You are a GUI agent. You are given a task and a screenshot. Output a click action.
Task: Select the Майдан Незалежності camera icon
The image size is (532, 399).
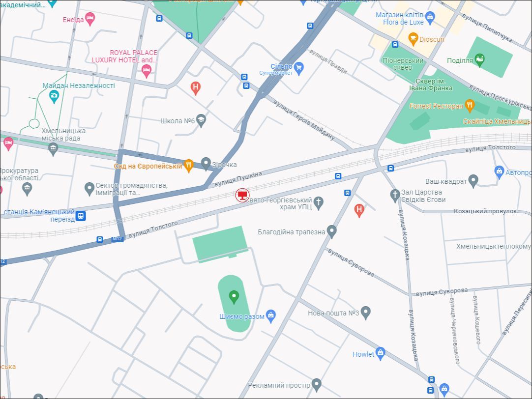click(x=54, y=96)
